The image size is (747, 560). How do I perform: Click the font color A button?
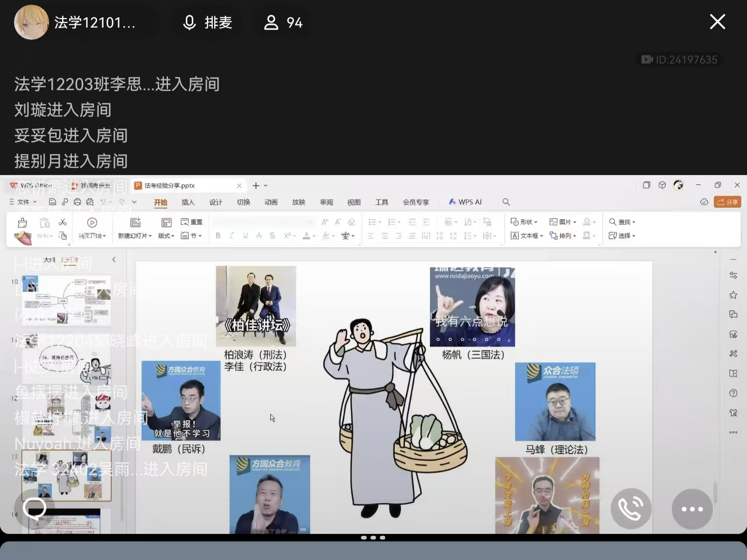click(x=306, y=236)
